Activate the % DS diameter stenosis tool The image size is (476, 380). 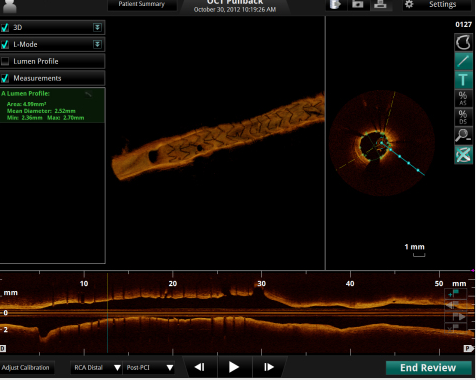tap(463, 117)
